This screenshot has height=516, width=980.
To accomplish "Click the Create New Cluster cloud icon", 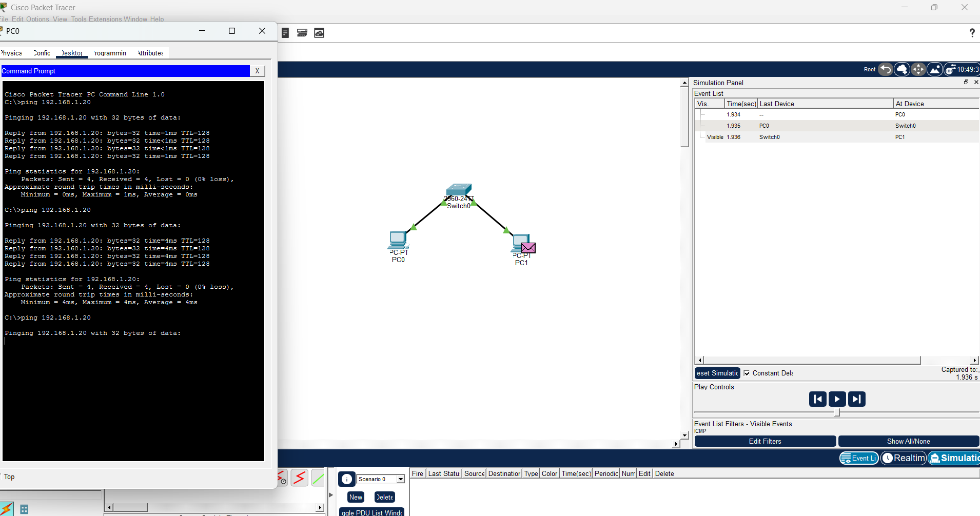I will coord(902,69).
